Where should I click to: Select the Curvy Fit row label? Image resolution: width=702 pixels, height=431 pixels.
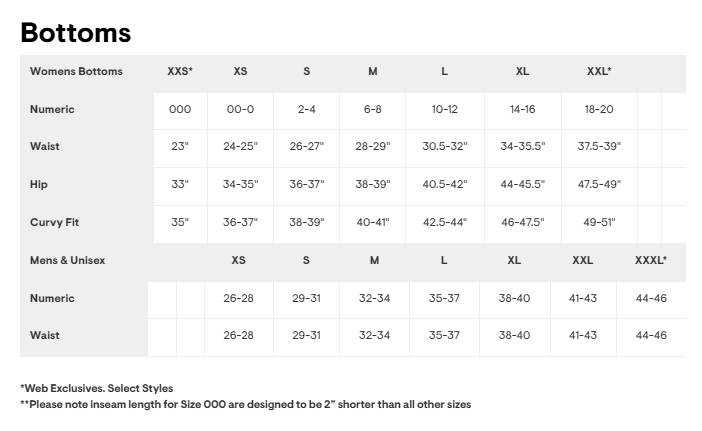(55, 222)
